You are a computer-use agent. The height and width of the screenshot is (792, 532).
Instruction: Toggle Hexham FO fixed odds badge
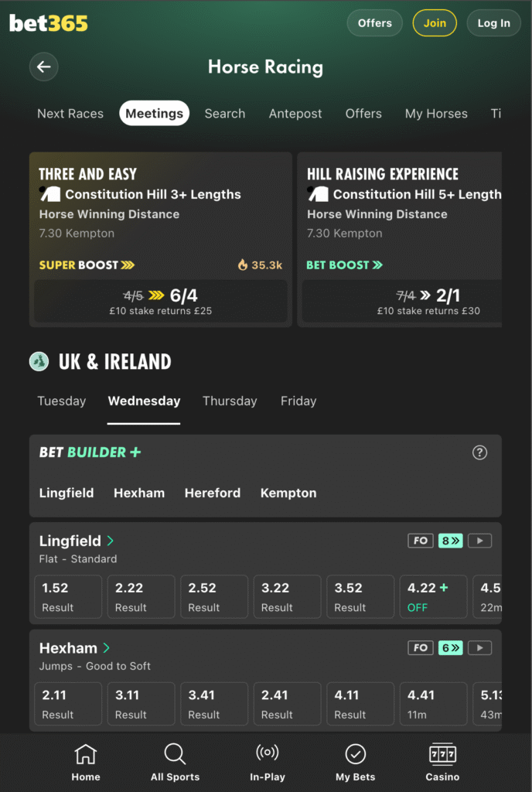(421, 648)
